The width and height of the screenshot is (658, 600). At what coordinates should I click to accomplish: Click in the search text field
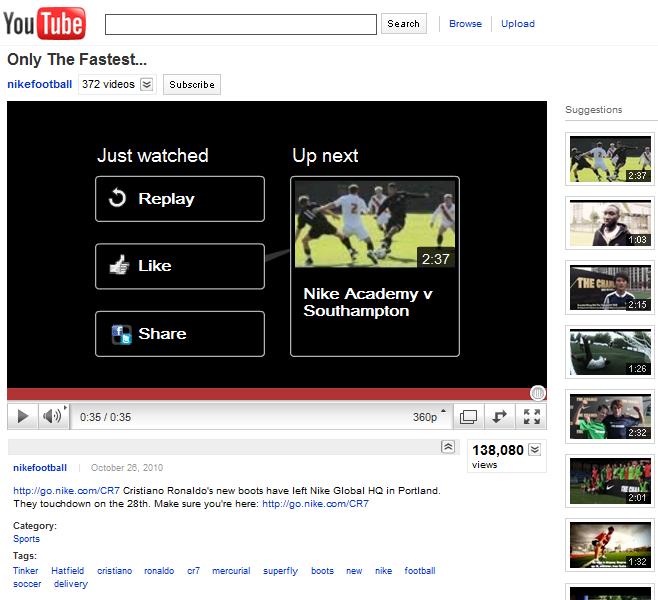pyautogui.click(x=240, y=24)
